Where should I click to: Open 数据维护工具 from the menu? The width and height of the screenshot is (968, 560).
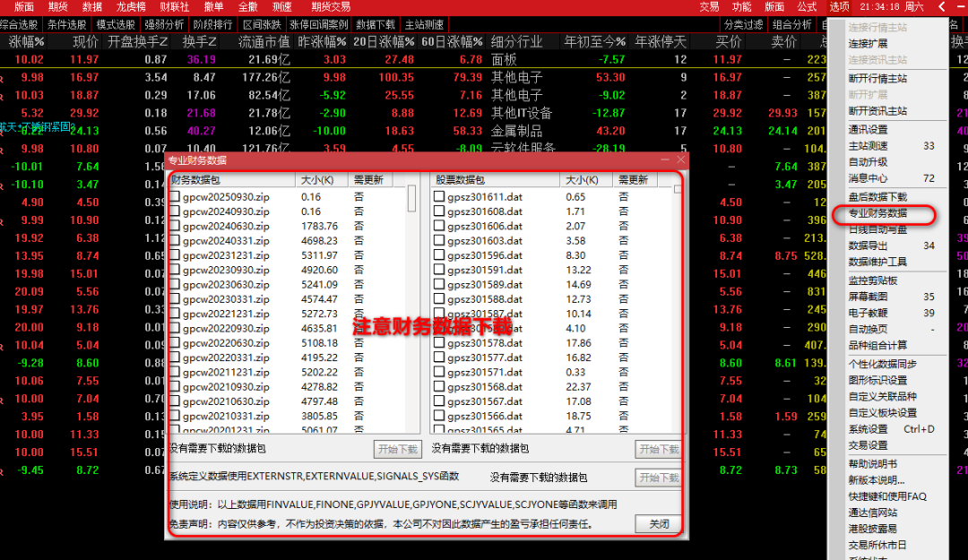click(x=877, y=262)
